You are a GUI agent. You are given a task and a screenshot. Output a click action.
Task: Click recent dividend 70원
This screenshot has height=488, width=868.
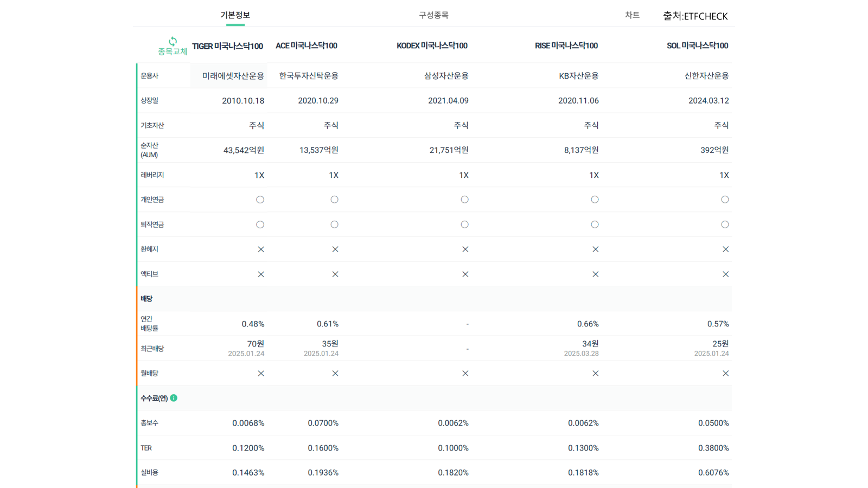coord(256,344)
